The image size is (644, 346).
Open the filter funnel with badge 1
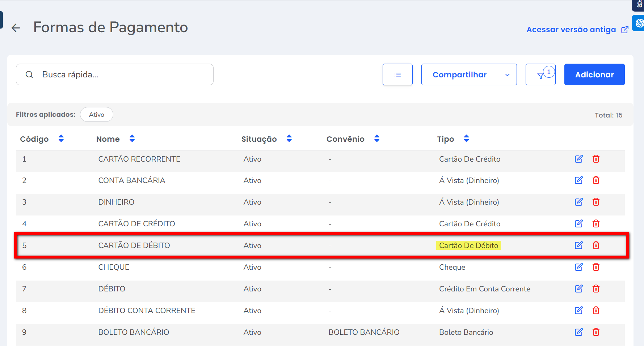tap(540, 75)
